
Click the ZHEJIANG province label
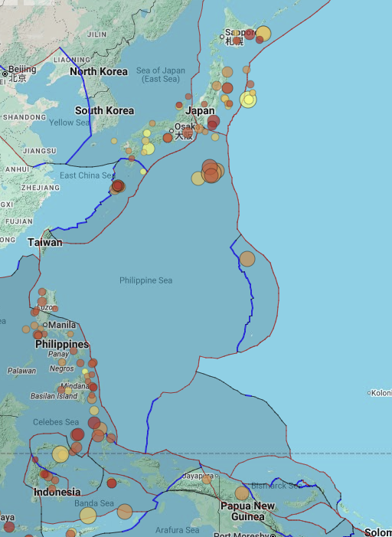click(x=41, y=188)
